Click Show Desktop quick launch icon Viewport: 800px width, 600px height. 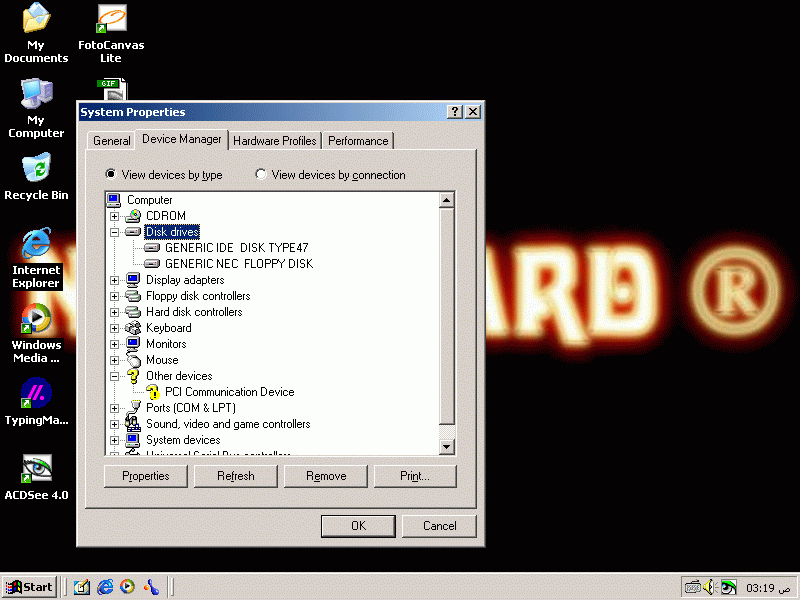point(82,587)
